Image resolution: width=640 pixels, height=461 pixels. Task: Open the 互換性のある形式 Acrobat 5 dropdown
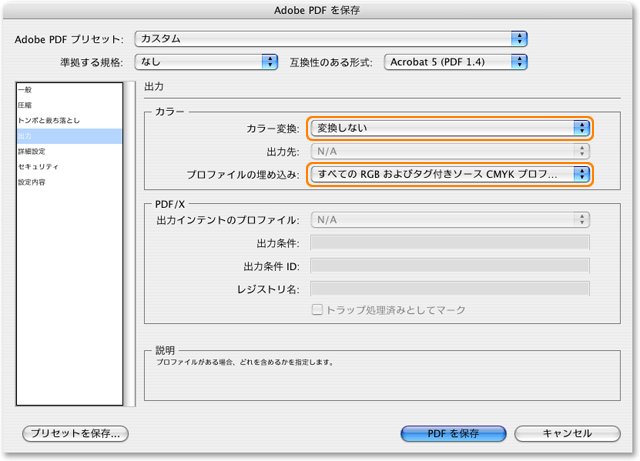454,62
